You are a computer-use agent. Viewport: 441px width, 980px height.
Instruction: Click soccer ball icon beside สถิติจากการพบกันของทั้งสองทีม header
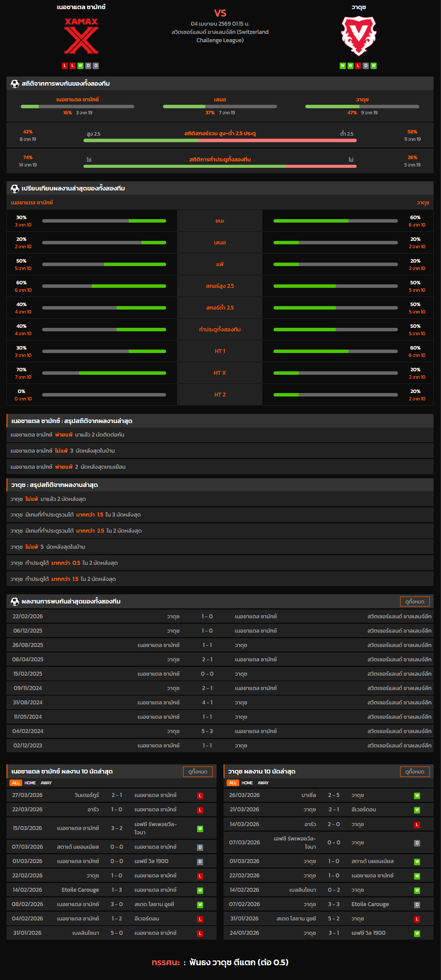[x=15, y=83]
